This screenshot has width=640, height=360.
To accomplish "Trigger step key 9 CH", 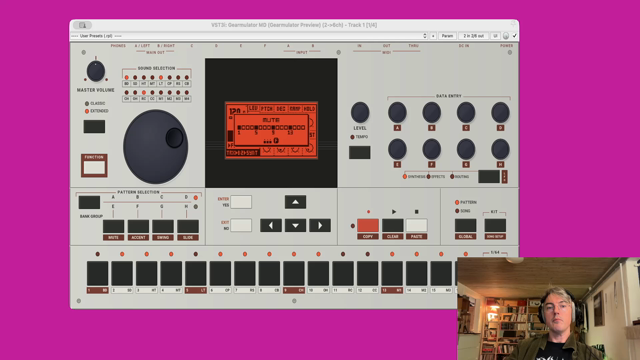I will coord(293,273).
